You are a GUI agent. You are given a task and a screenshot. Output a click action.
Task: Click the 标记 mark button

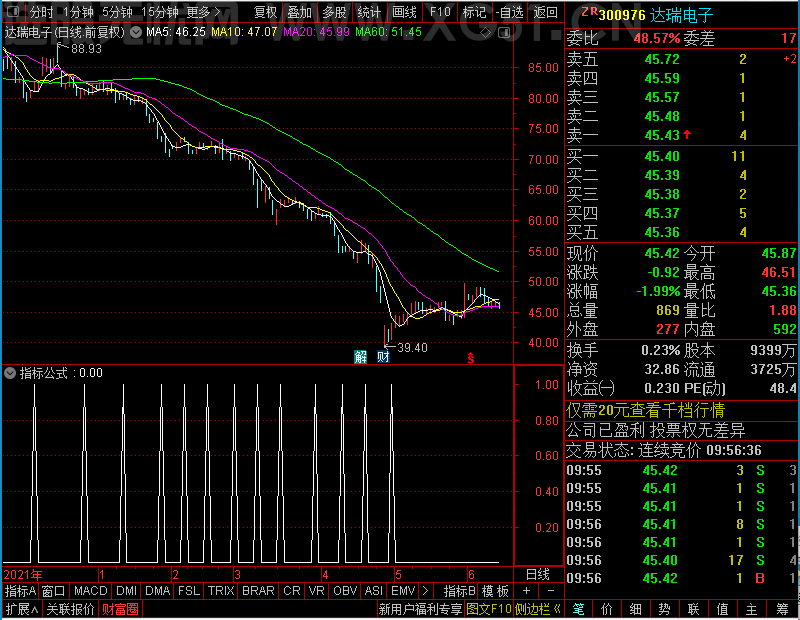pyautogui.click(x=474, y=12)
